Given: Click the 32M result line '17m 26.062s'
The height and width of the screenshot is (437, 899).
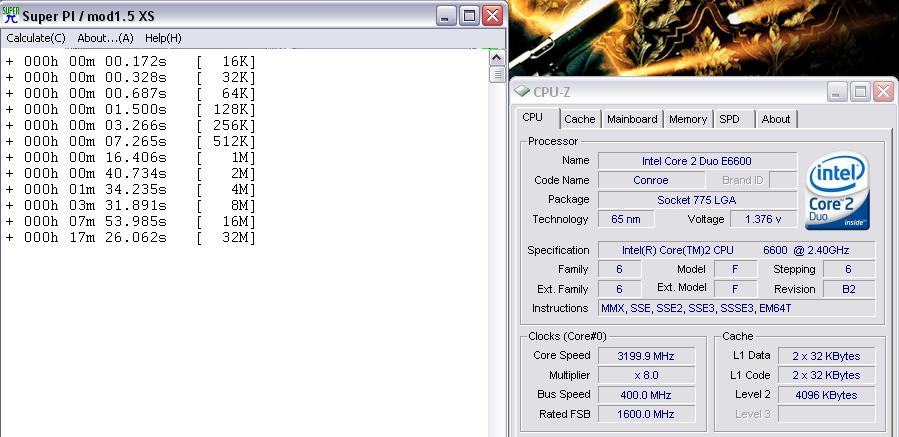Looking at the screenshot, I should click(x=131, y=237).
